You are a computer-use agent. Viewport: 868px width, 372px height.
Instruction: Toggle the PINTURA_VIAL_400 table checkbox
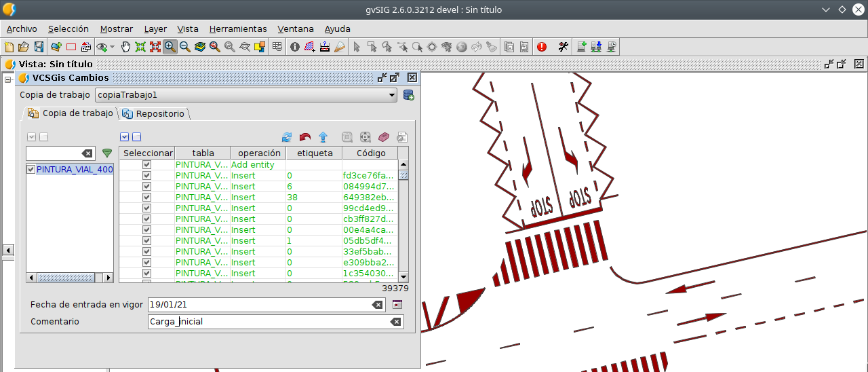click(31, 170)
